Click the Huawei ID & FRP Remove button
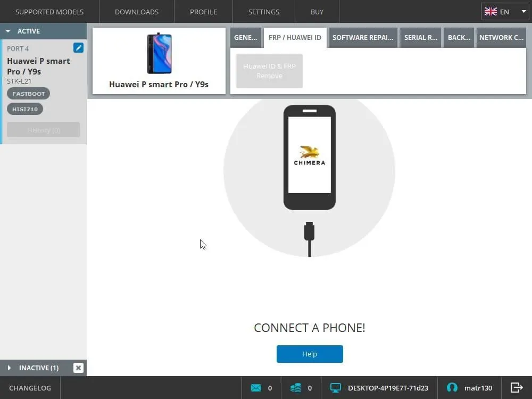The height and width of the screenshot is (399, 532). point(269,71)
